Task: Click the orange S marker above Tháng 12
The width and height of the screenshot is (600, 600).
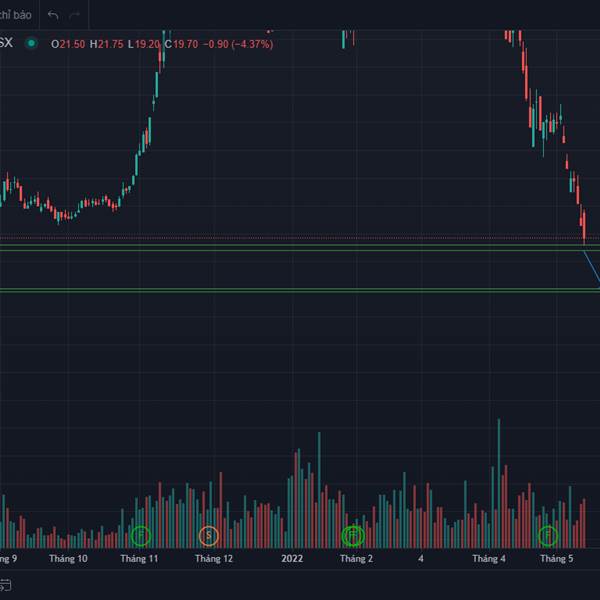Action: point(209,535)
